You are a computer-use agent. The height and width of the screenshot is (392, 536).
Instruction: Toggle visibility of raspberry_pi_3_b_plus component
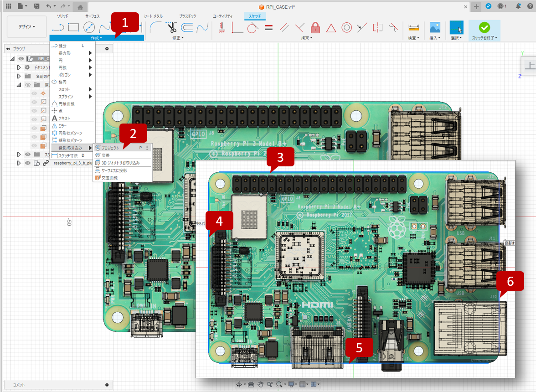28,163
